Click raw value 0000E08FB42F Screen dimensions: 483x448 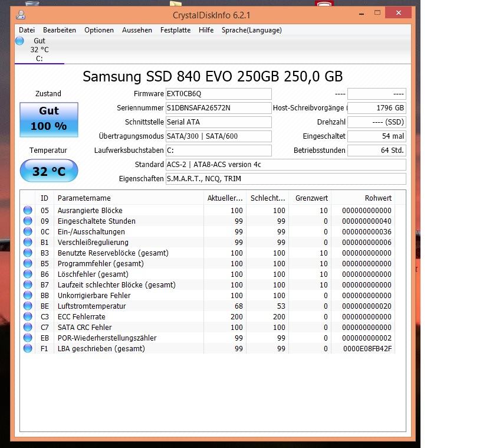367,348
